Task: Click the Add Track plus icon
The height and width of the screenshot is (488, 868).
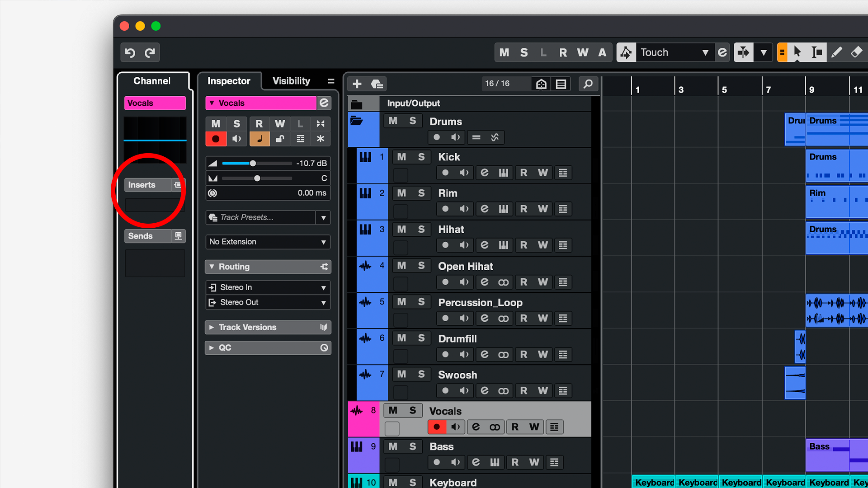Action: [x=357, y=84]
